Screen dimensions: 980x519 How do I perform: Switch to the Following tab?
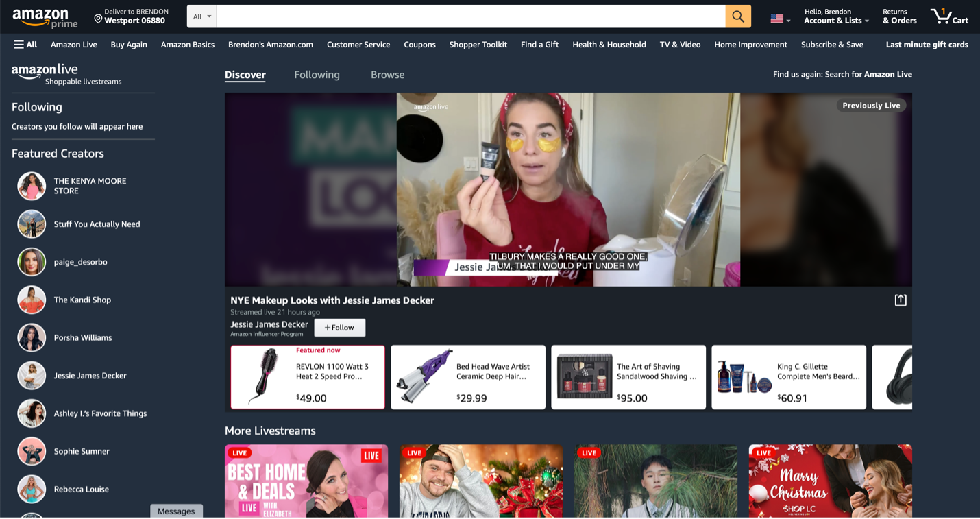(317, 75)
